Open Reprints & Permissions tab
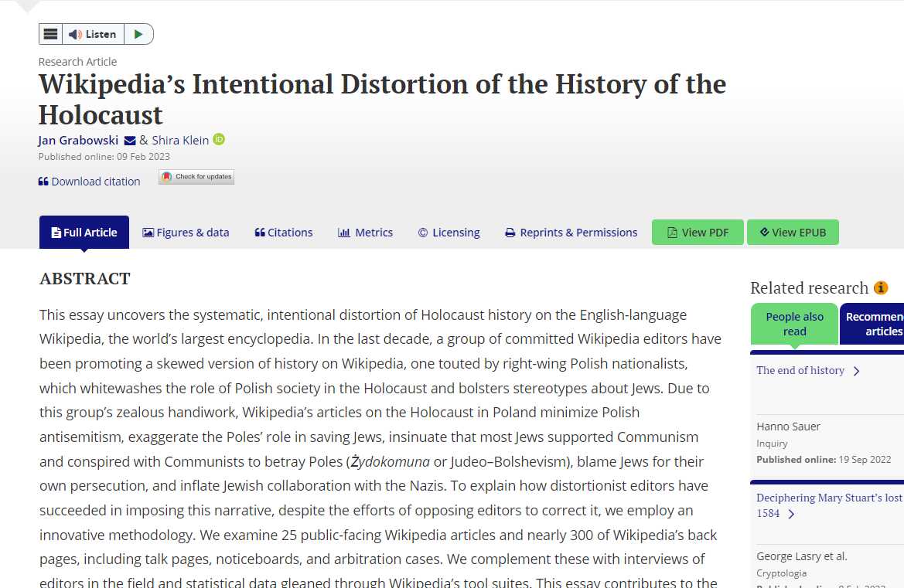The height and width of the screenshot is (588, 904). [x=571, y=232]
